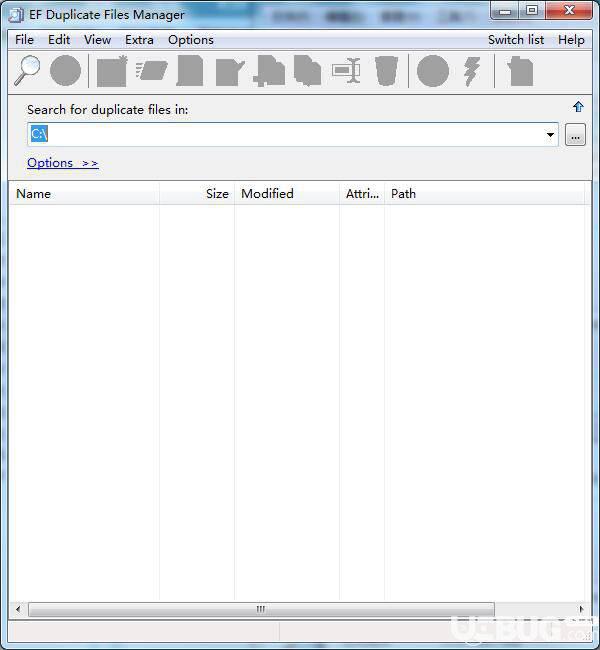Sort by the Name column header
The height and width of the screenshot is (650, 600).
[x=85, y=194]
